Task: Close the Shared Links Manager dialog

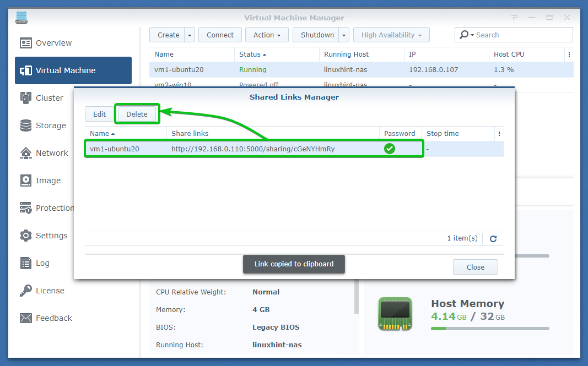Action: click(x=475, y=267)
